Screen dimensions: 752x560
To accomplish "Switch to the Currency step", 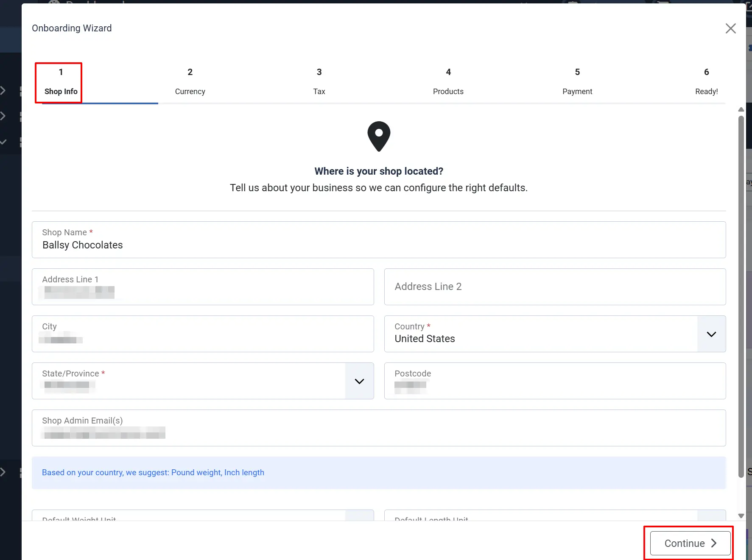I will (x=190, y=82).
